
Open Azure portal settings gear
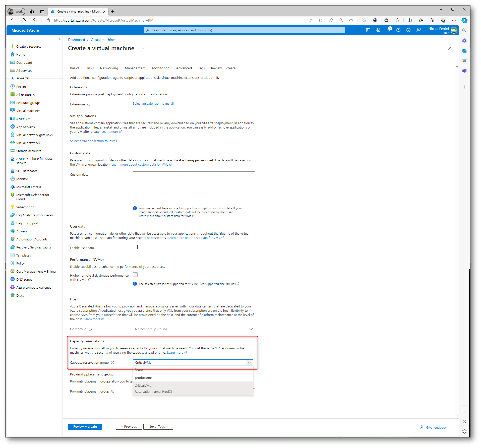point(398,30)
